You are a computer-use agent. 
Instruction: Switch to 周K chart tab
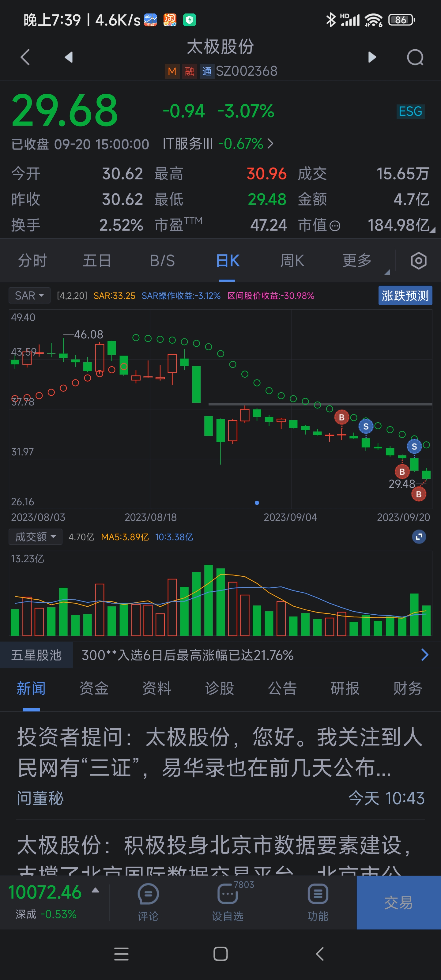click(x=292, y=261)
